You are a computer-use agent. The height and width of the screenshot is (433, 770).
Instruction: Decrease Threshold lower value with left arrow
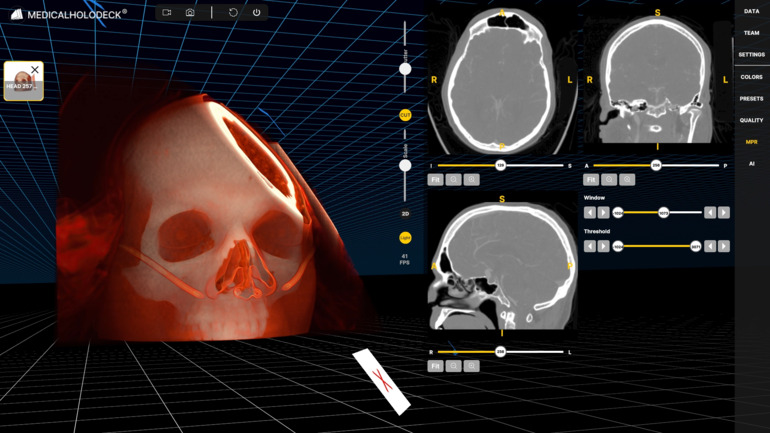click(x=590, y=246)
